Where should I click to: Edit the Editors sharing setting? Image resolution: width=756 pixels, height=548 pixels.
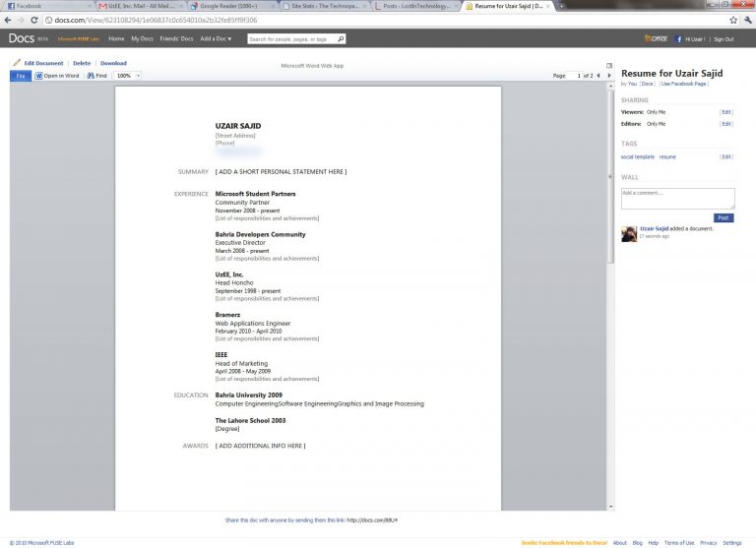tap(726, 124)
